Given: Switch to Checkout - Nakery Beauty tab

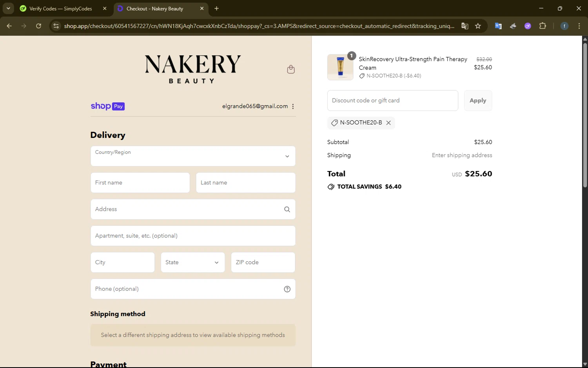Looking at the screenshot, I should (x=154, y=9).
